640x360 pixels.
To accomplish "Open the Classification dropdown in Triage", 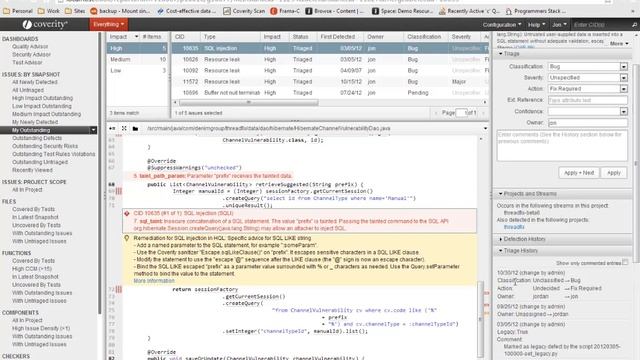I will pos(624,67).
